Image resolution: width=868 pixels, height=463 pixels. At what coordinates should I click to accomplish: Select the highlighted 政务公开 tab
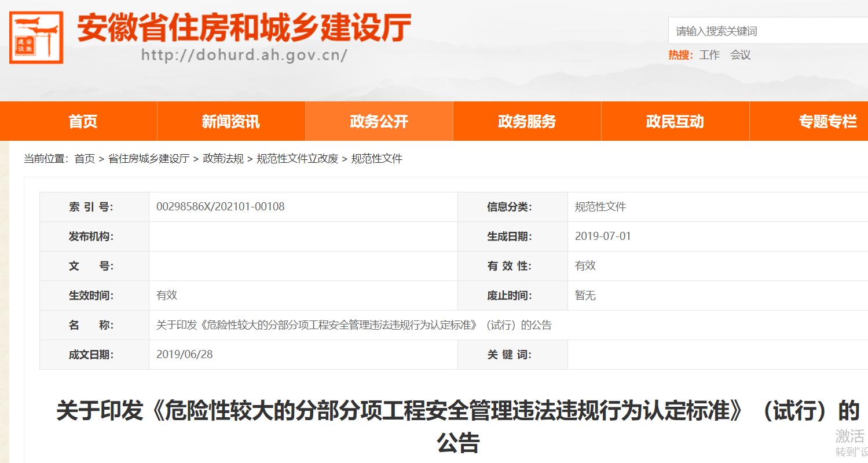coord(378,121)
